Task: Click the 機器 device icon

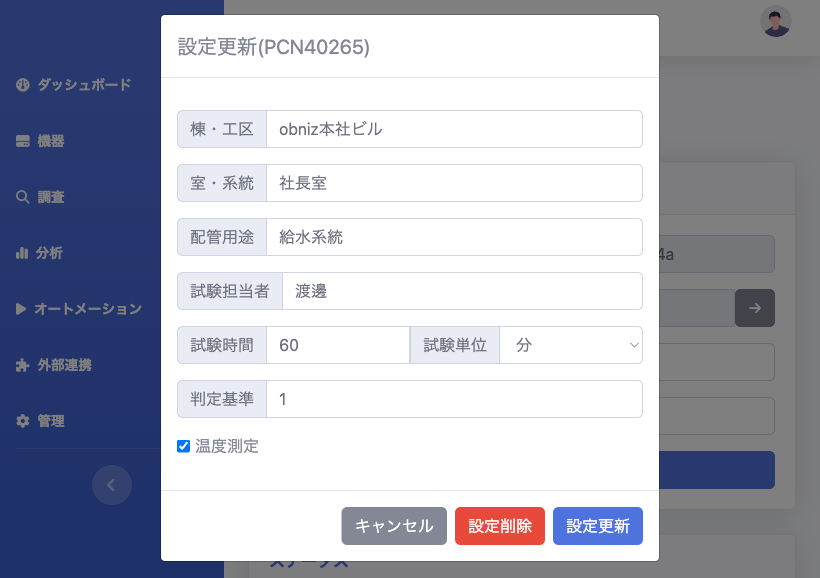Action: 23,141
